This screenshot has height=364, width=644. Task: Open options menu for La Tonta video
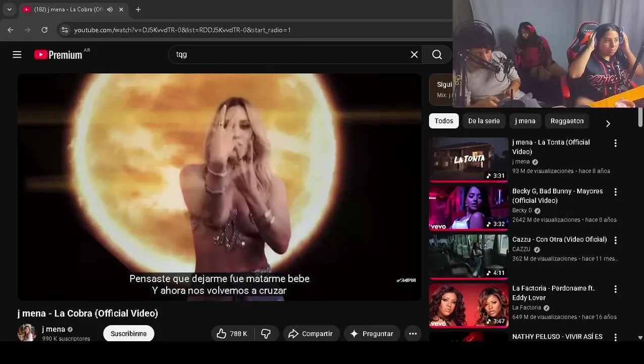pyautogui.click(x=615, y=144)
